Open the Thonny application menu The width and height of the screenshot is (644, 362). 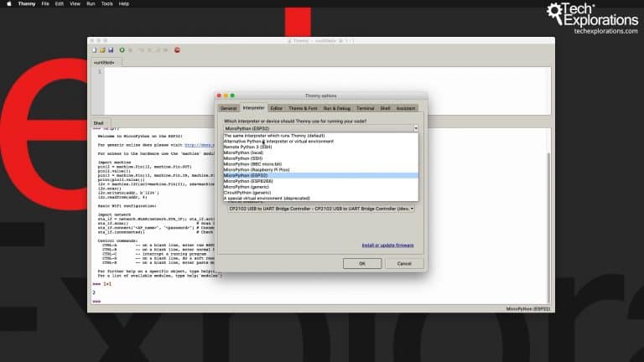click(x=27, y=3)
